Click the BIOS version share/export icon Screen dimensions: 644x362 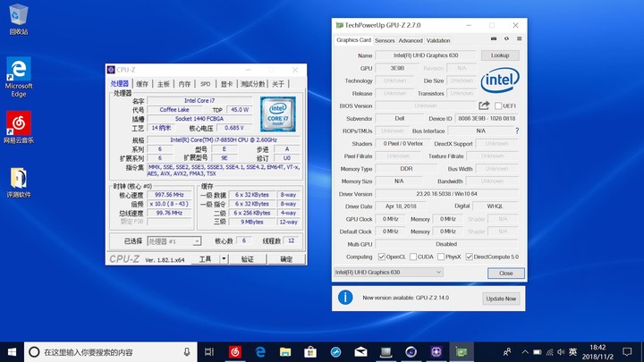click(485, 105)
